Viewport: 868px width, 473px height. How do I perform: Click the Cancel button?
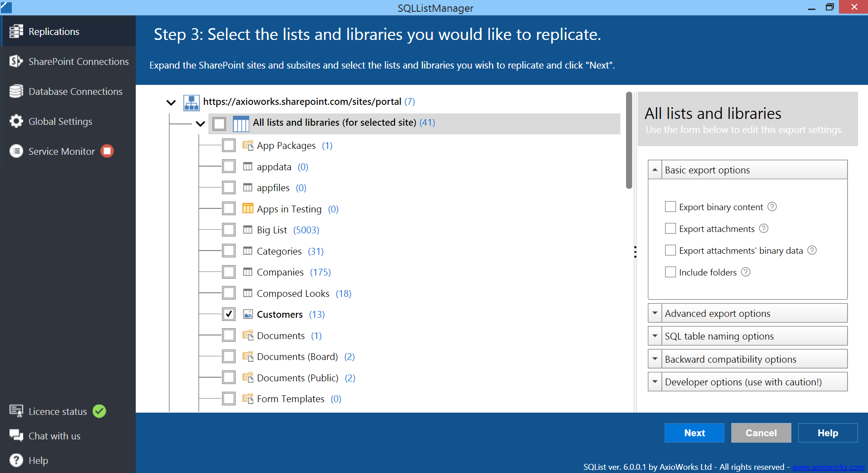pos(761,433)
